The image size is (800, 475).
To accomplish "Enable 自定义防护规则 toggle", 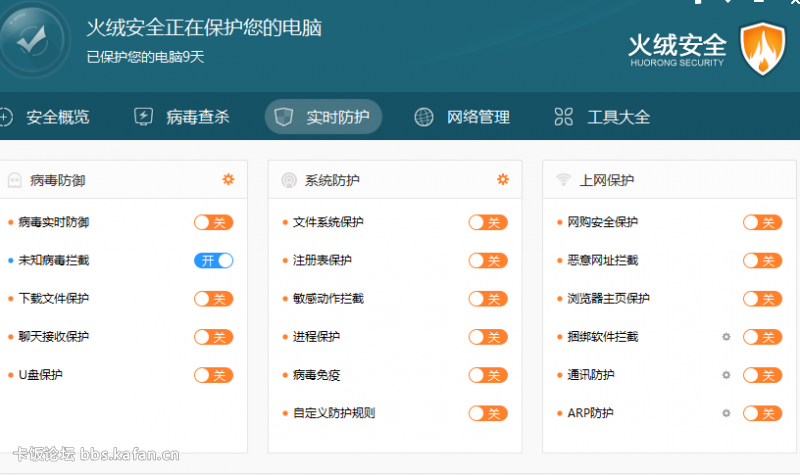I will click(488, 413).
